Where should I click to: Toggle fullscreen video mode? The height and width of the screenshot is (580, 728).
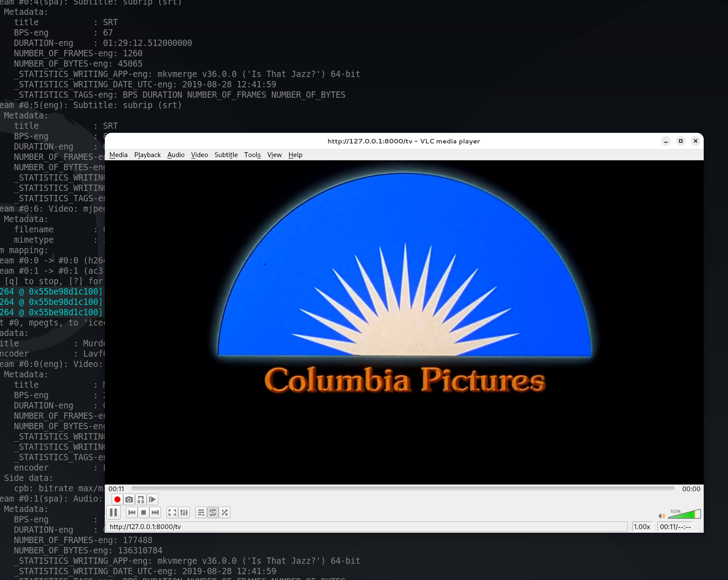tap(172, 512)
